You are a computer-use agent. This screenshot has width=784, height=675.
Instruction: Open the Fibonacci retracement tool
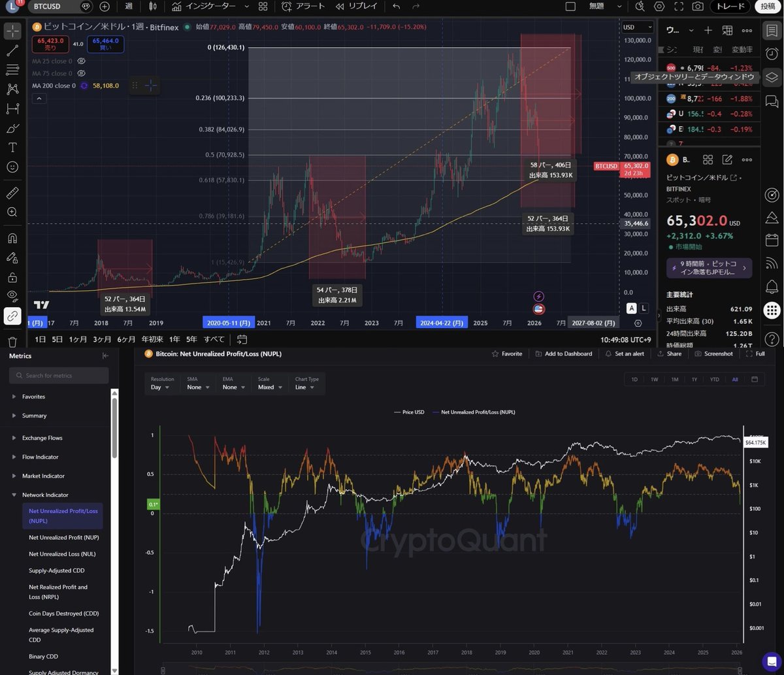coord(12,69)
